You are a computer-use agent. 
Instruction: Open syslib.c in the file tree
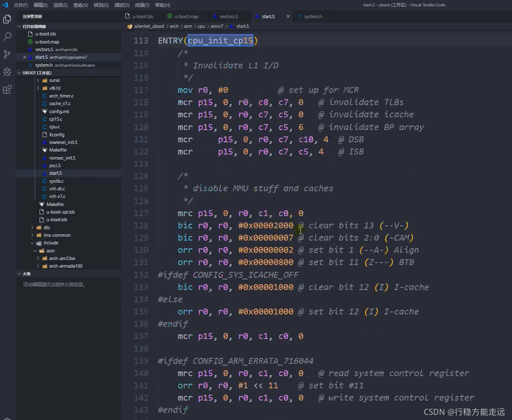coord(56,181)
